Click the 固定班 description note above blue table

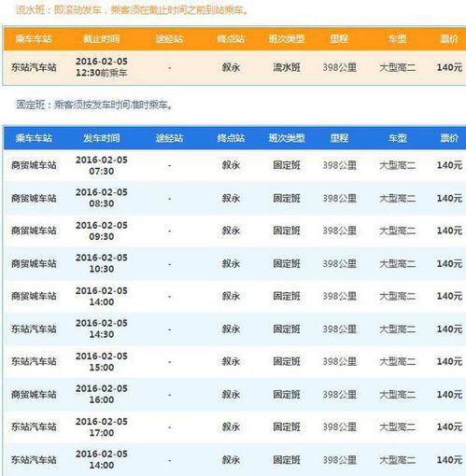pyautogui.click(x=94, y=105)
